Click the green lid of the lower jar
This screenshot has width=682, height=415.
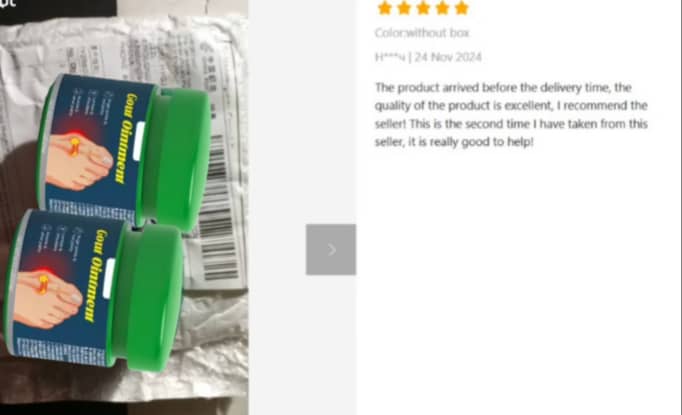tap(148, 298)
